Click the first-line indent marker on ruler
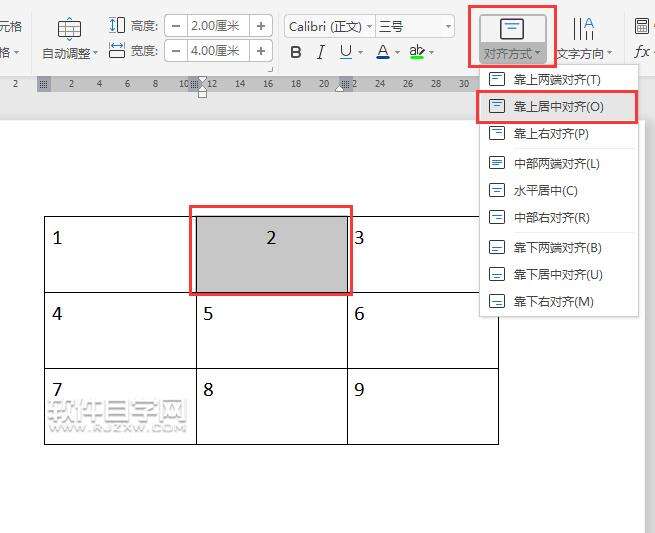This screenshot has width=655, height=533. point(202,80)
